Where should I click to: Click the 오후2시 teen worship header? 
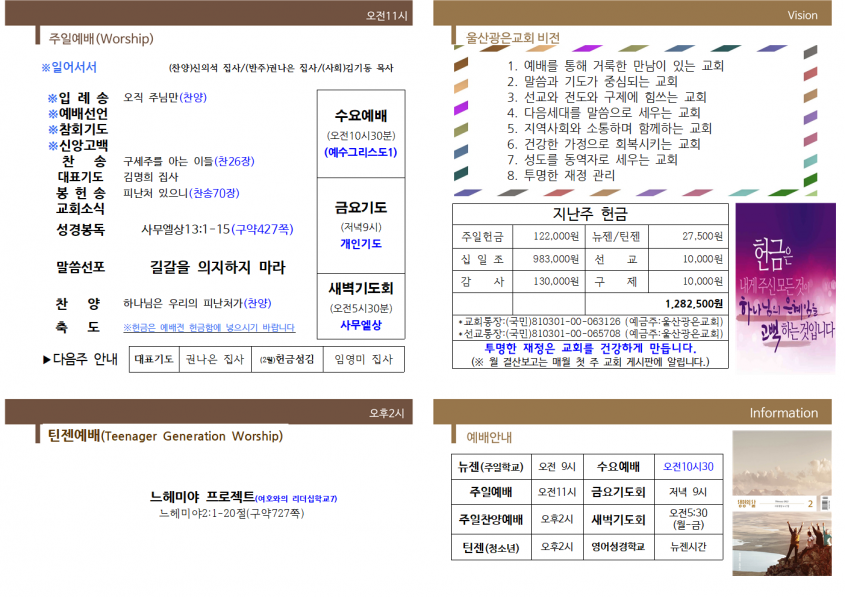[x=209, y=412]
